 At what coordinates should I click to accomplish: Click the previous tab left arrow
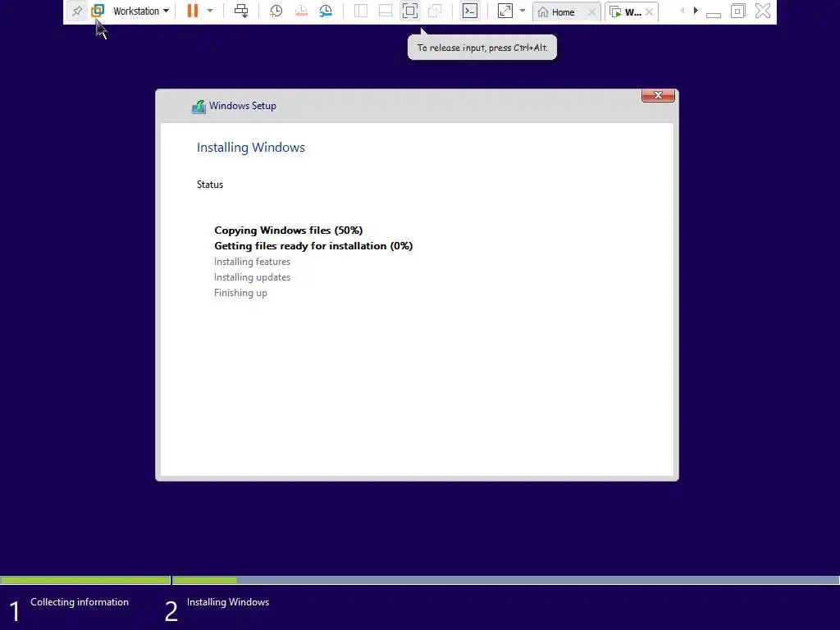tap(682, 11)
